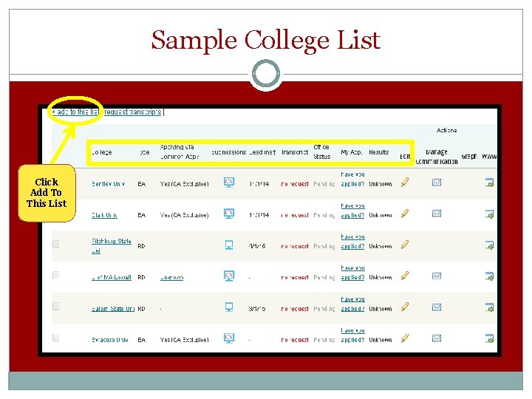The height and width of the screenshot is (399, 532).
Task: Open the Clark Univ website icon
Action: pyautogui.click(x=489, y=214)
